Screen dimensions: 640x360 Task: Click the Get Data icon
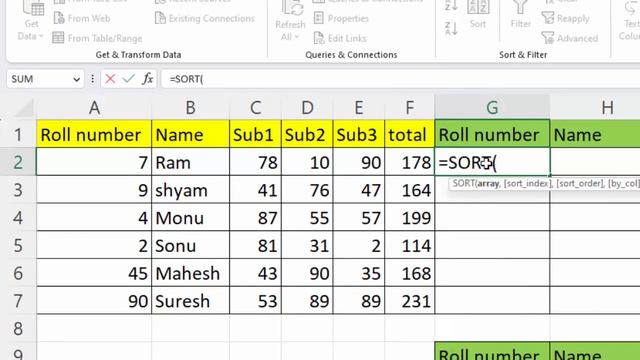[x=33, y=8]
